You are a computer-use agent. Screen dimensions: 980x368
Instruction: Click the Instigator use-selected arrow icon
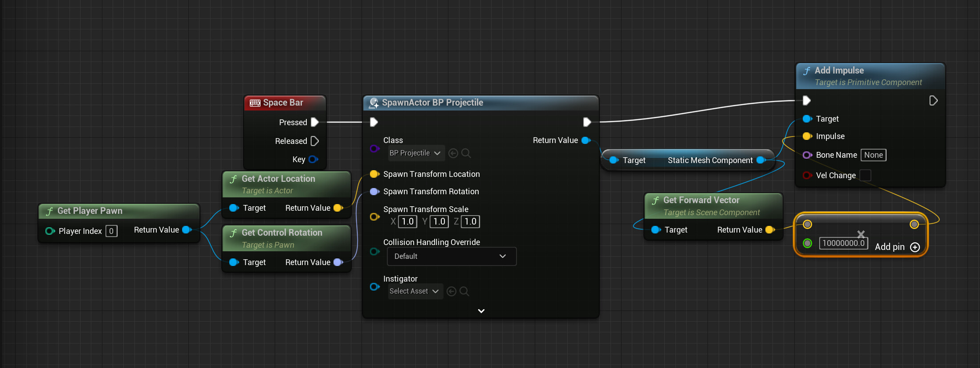click(451, 291)
